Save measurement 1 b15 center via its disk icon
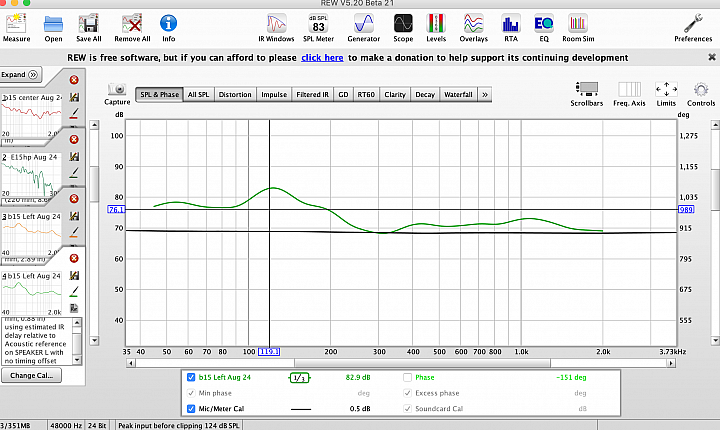 (74, 97)
